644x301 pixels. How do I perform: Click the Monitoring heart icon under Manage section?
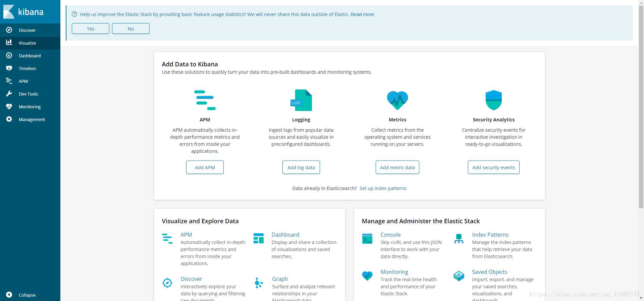pyautogui.click(x=367, y=276)
